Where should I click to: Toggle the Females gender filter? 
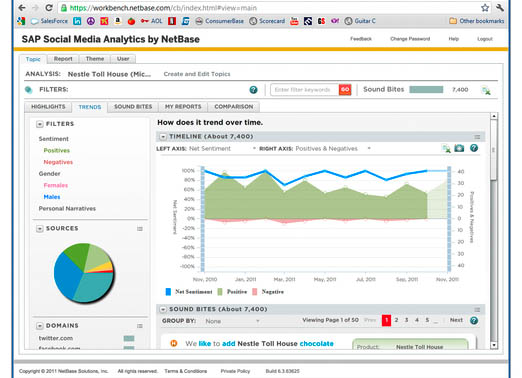[x=56, y=185]
